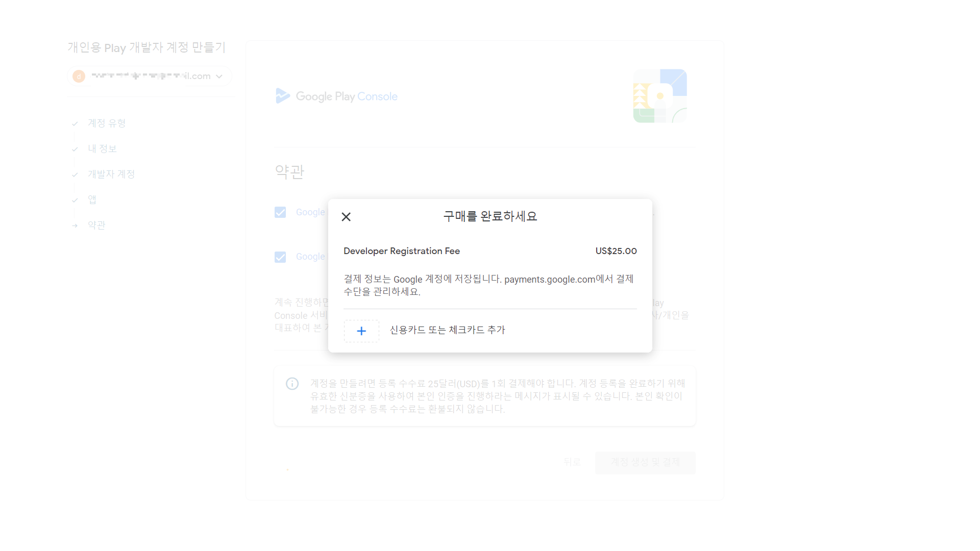Go to 계정 유형 step
980x551 pixels.
point(107,123)
